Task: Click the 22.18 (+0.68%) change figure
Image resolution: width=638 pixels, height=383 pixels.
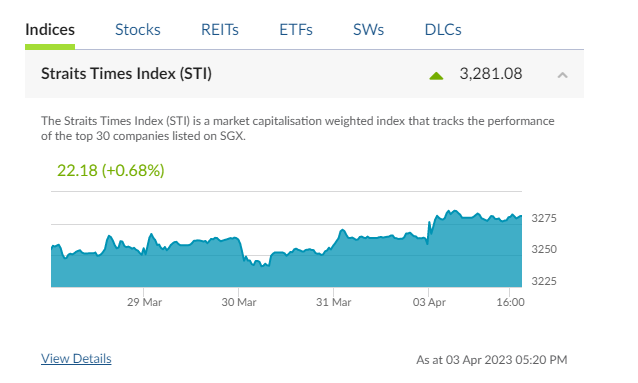Action: [111, 171]
